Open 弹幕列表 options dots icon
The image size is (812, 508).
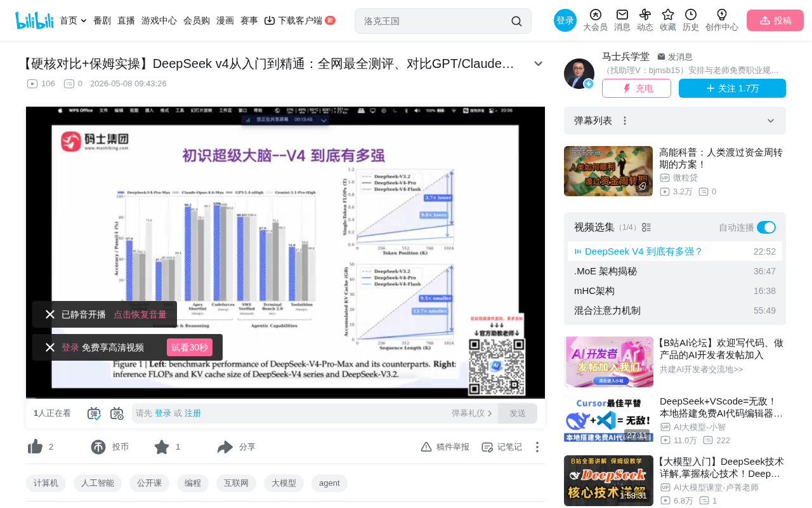pos(625,121)
